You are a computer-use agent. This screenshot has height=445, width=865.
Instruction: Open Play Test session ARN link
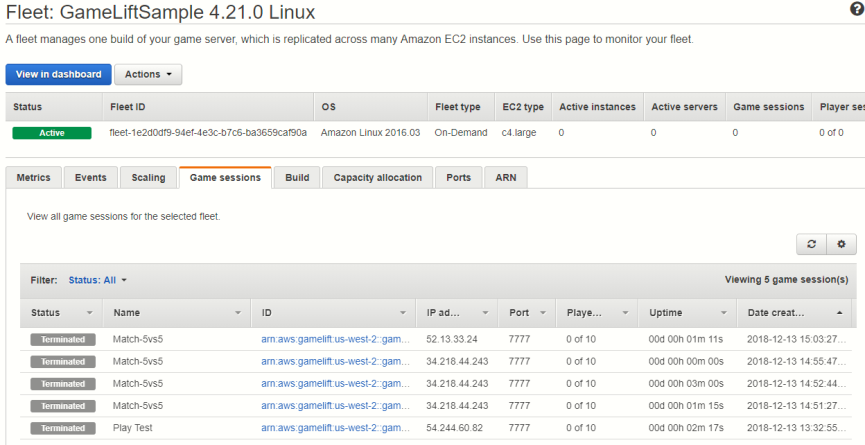pos(335,427)
